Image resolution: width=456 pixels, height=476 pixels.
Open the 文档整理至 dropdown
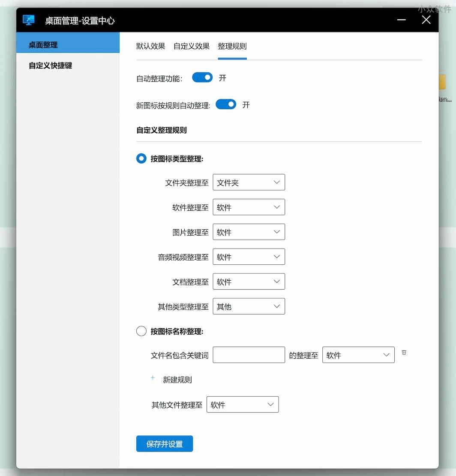(x=249, y=282)
